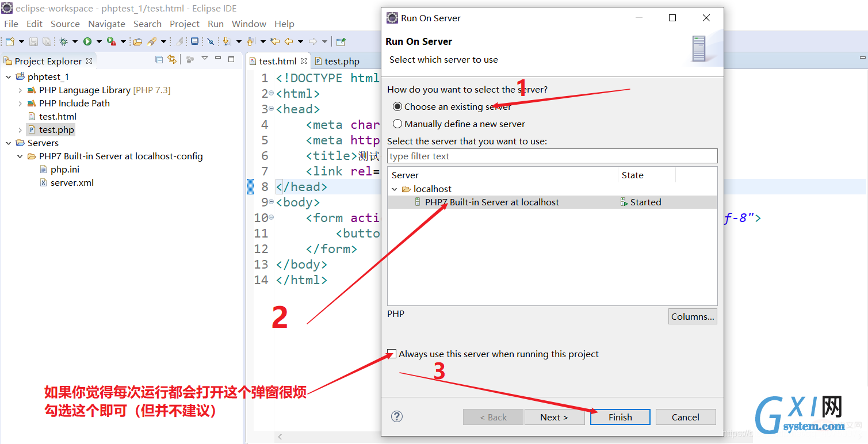Open the Source menu
Viewport: 868px width, 444px height.
65,24
